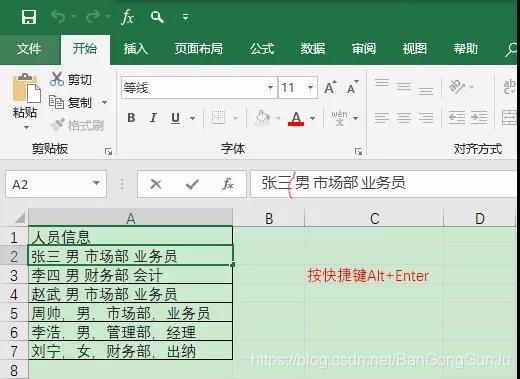Click the increase font size icon
The height and width of the screenshot is (379, 520).
click(x=330, y=87)
